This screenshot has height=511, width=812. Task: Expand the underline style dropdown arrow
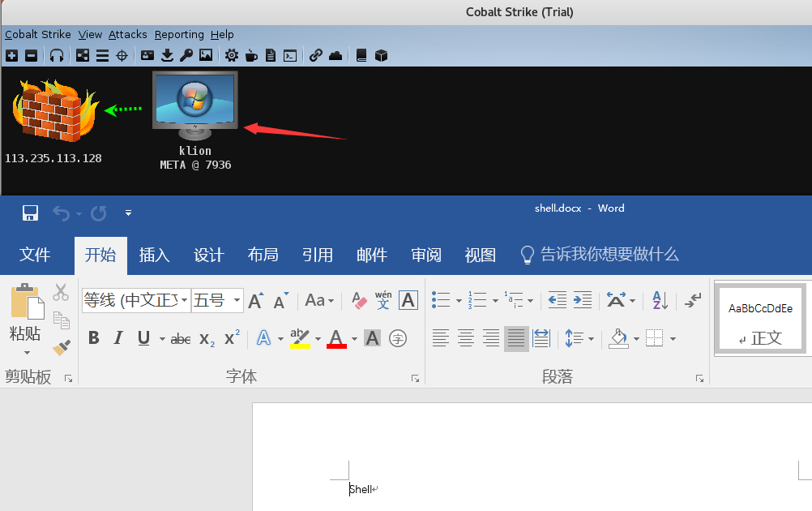point(162,339)
